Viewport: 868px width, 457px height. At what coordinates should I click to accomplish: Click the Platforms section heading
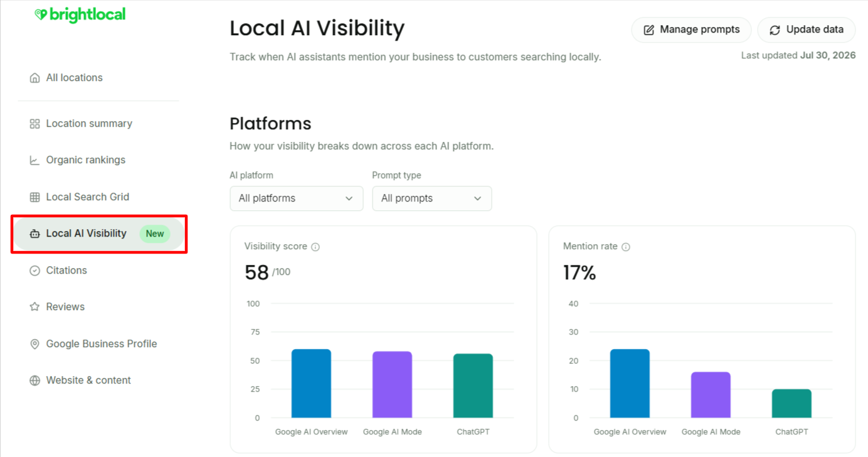270,123
